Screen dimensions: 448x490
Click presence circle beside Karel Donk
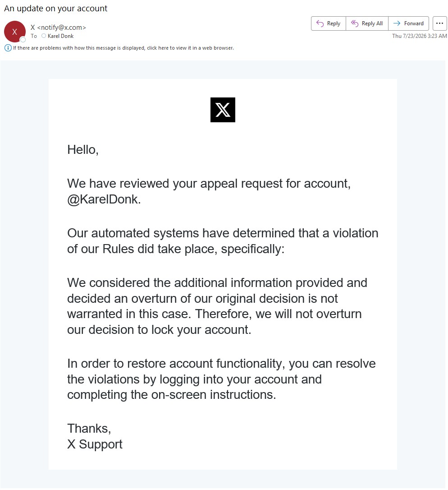tap(44, 36)
